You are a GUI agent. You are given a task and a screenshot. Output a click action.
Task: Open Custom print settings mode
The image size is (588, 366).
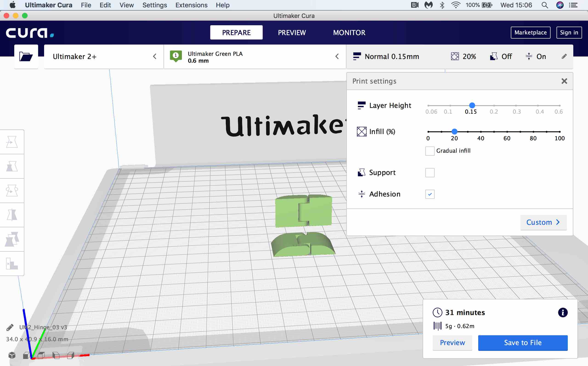[x=543, y=222]
